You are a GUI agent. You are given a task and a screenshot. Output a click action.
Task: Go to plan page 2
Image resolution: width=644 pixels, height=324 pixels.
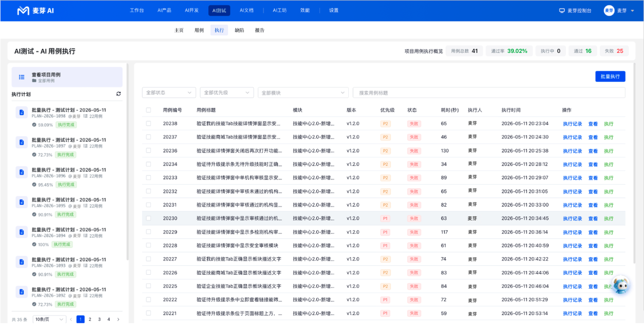click(x=90, y=319)
